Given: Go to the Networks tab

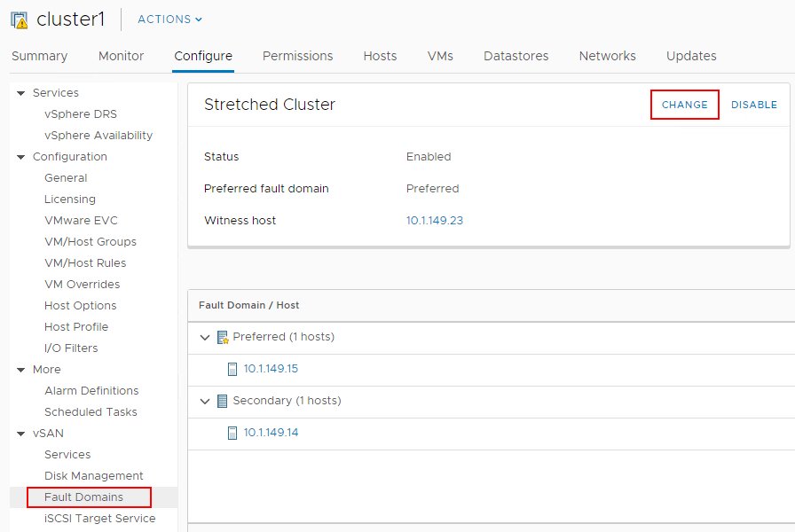Looking at the screenshot, I should (608, 56).
